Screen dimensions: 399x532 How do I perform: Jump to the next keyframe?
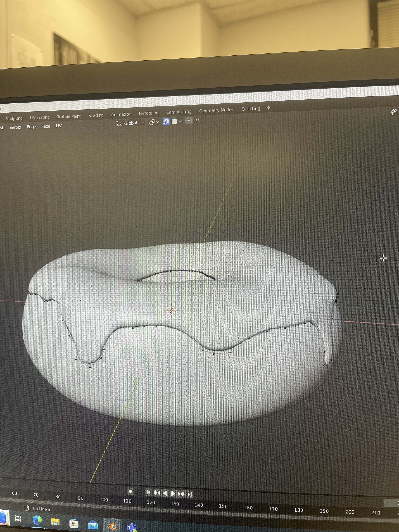(181, 494)
